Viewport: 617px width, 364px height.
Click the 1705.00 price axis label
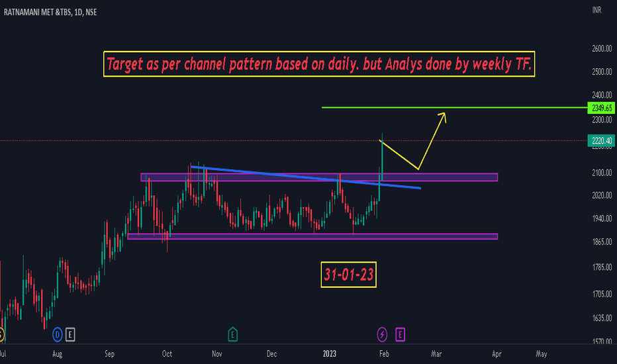602,294
